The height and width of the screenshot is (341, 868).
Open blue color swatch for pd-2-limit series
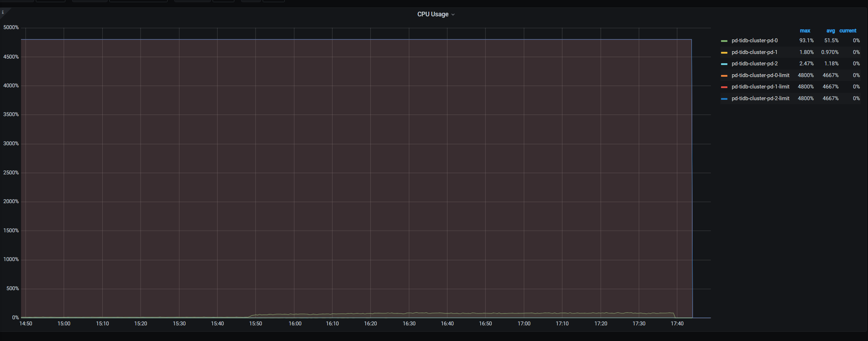pyautogui.click(x=724, y=99)
